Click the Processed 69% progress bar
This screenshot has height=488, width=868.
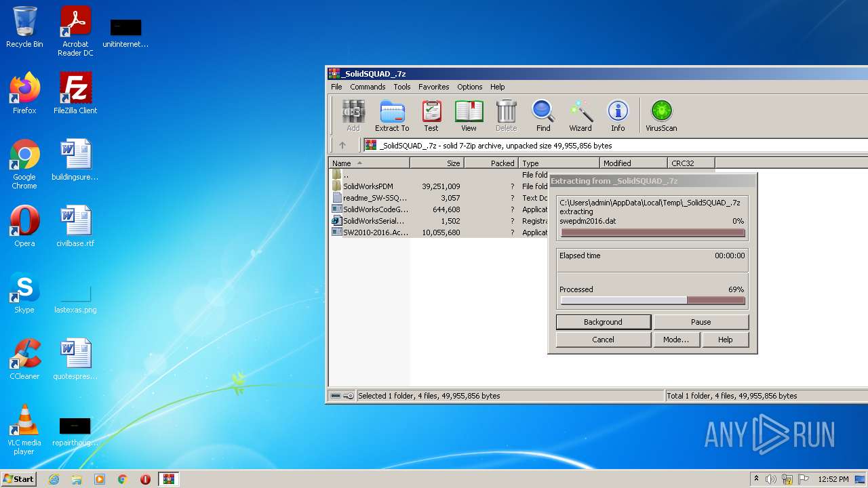tap(652, 300)
